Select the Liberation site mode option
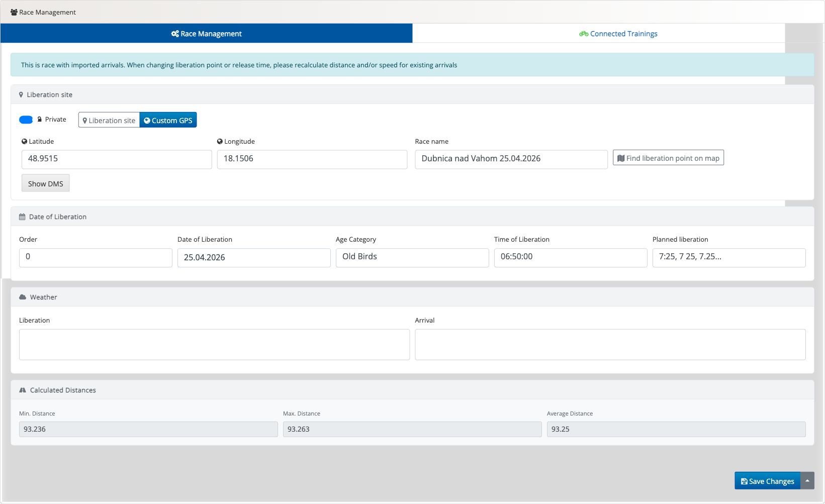 pyautogui.click(x=109, y=120)
